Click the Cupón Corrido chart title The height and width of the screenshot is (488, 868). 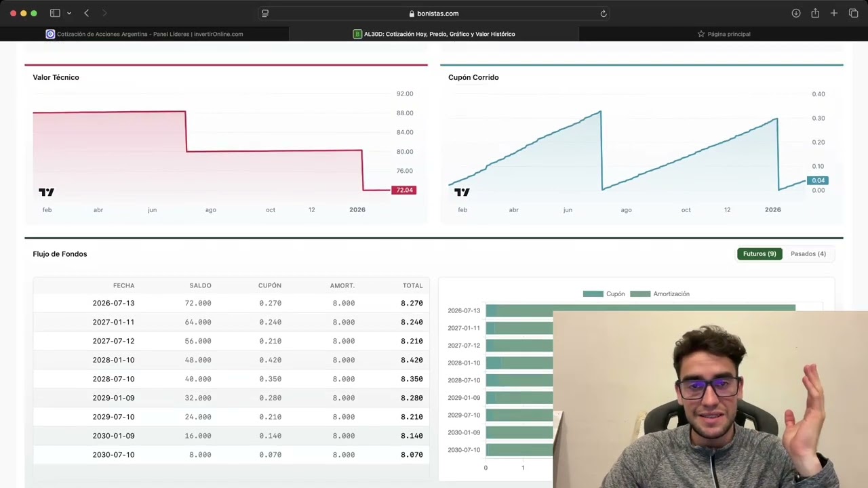473,78
